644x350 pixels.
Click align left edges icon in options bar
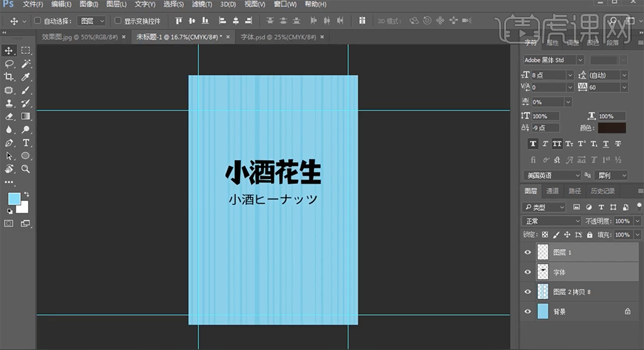[222, 21]
